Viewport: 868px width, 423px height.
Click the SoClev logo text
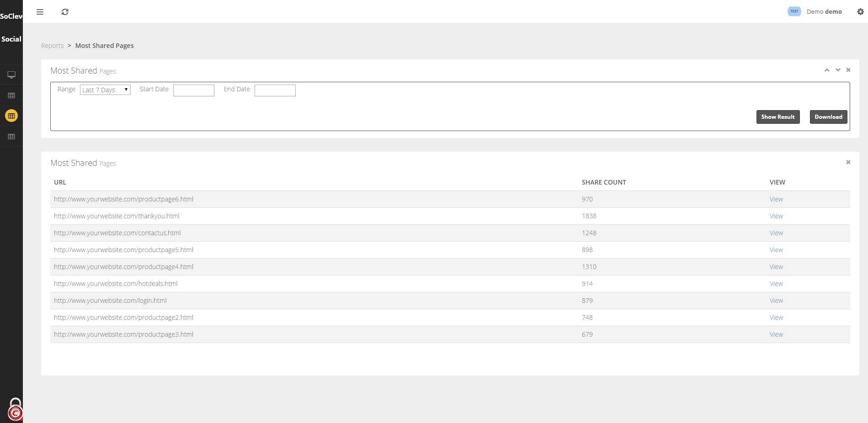[11, 16]
